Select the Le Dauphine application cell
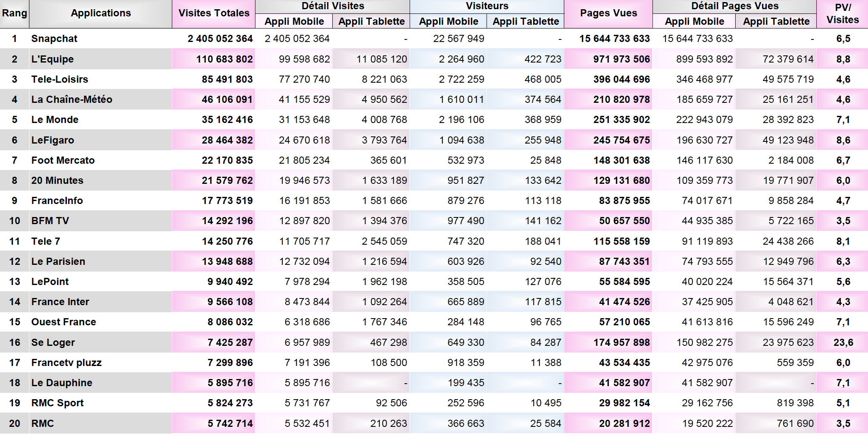 [62, 383]
